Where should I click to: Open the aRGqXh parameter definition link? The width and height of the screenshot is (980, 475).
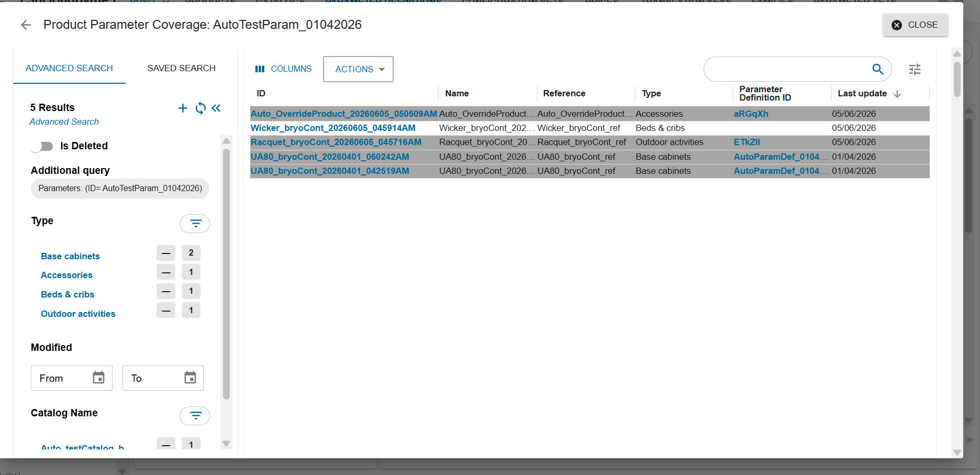[x=751, y=114]
